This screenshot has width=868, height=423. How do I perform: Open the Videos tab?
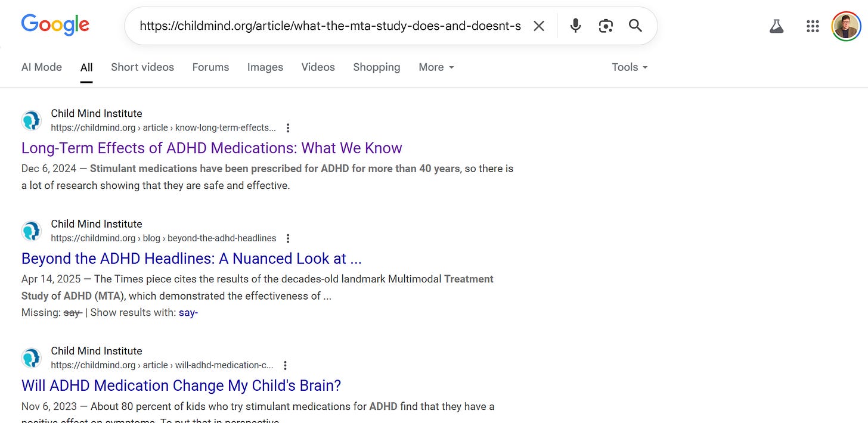[x=318, y=67]
